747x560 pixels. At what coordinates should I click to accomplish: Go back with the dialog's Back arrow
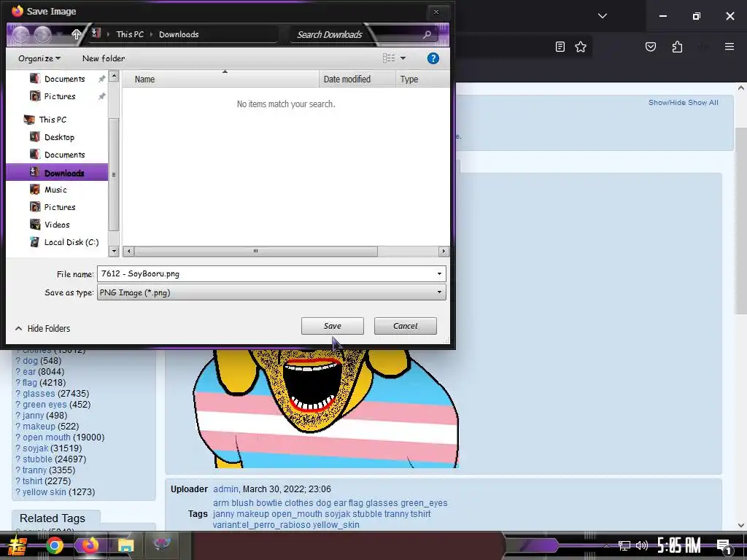(21, 34)
